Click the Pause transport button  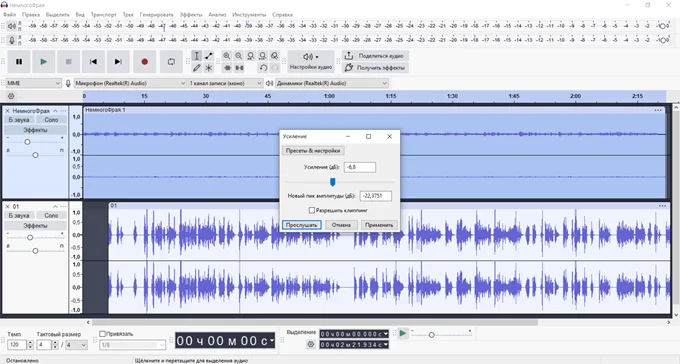click(19, 62)
